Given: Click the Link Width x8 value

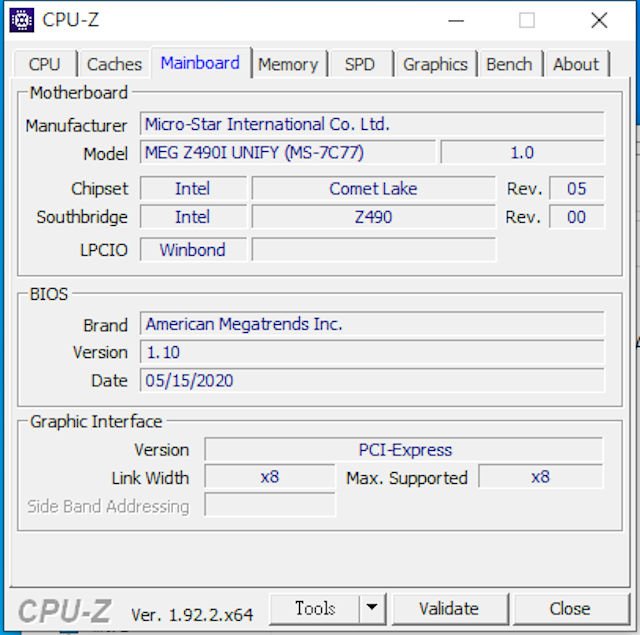Looking at the screenshot, I should coord(270,476).
